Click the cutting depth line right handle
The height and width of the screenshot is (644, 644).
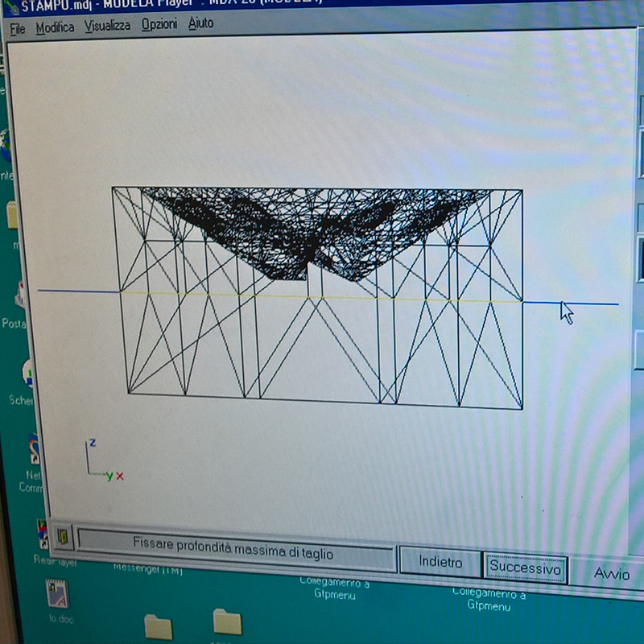(x=570, y=303)
